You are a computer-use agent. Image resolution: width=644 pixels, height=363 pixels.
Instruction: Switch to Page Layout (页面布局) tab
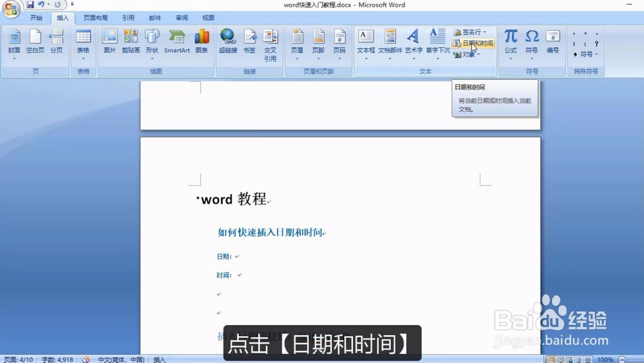[x=96, y=17]
